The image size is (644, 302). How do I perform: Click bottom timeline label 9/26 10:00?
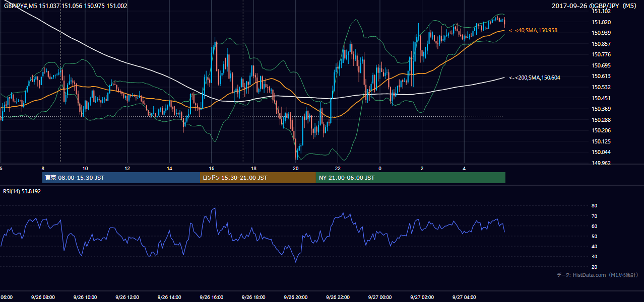tap(84, 297)
